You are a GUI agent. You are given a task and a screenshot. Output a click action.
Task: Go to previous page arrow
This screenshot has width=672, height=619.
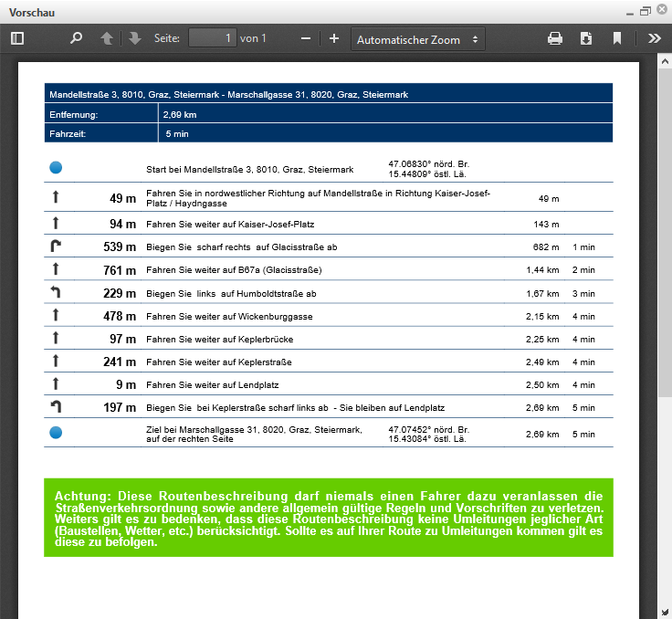tap(107, 38)
